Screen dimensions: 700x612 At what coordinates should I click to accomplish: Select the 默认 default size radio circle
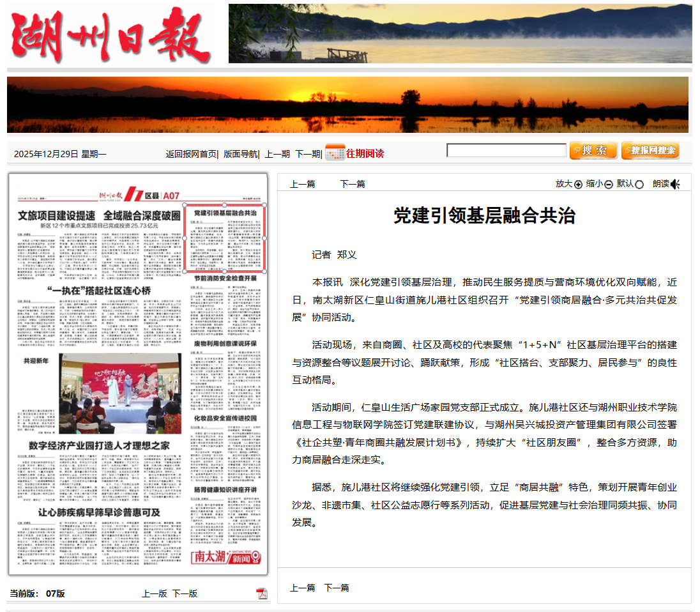coord(639,185)
